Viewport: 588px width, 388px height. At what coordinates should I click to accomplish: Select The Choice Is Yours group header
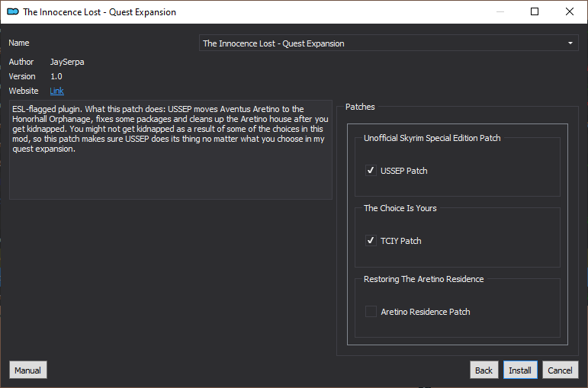400,208
